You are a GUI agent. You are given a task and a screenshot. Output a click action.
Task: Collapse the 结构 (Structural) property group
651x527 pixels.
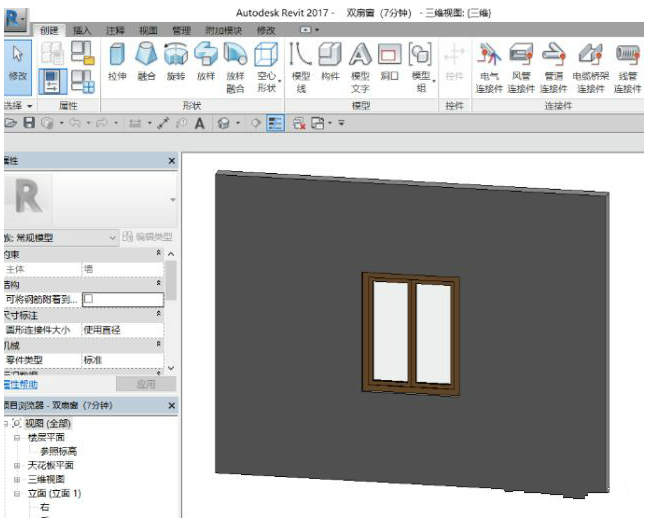pos(158,283)
